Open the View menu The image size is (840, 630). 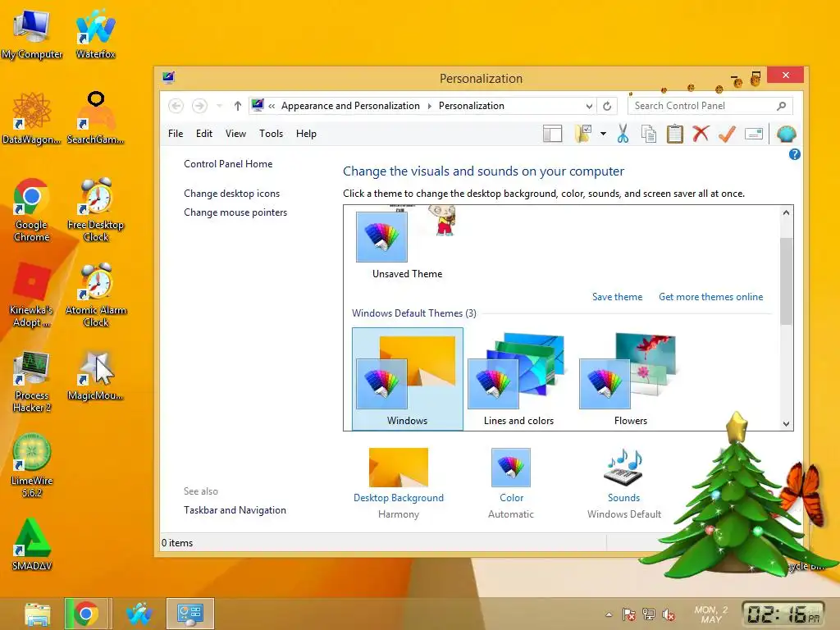(235, 134)
